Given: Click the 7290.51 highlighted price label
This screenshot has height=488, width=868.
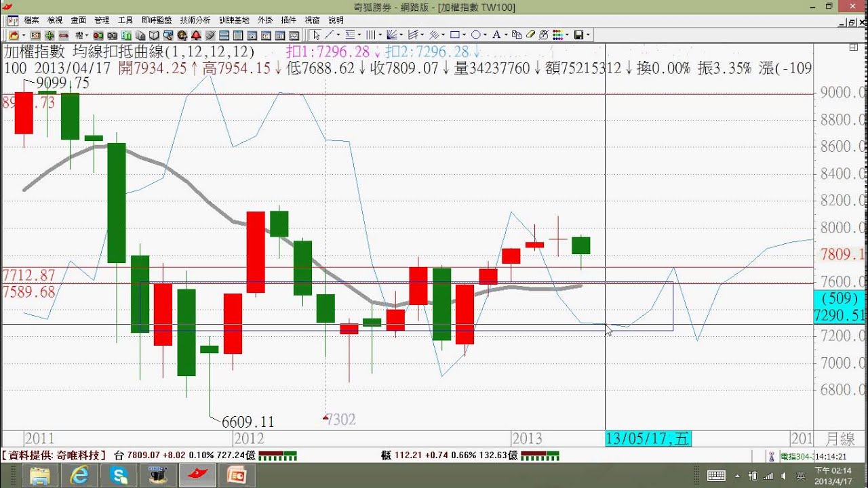Looking at the screenshot, I should coord(839,316).
